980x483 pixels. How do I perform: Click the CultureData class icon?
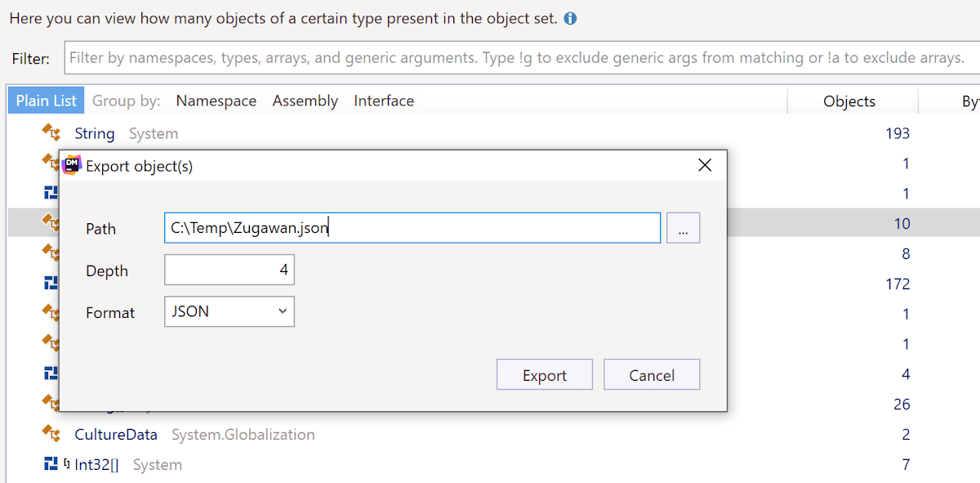click(51, 434)
